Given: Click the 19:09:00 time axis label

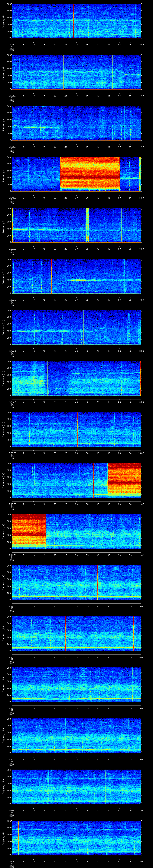Looking at the screenshot, I should pos(12,453).
